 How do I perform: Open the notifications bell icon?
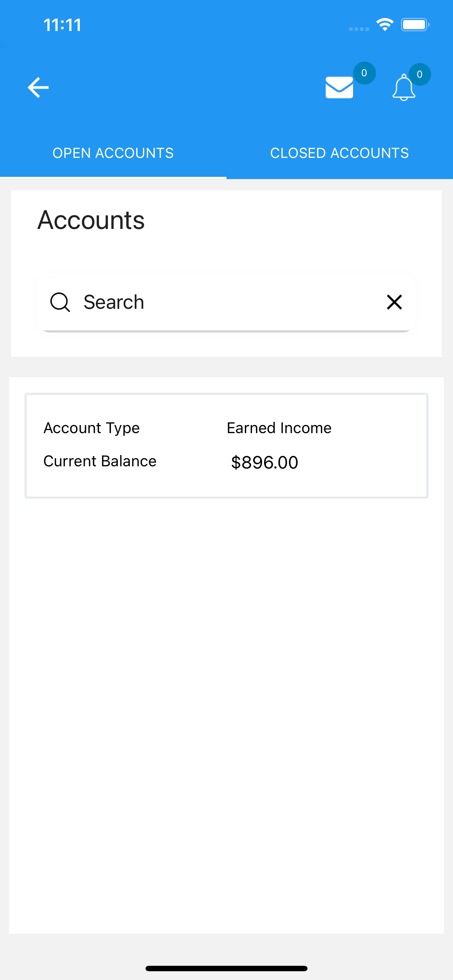[x=403, y=87]
